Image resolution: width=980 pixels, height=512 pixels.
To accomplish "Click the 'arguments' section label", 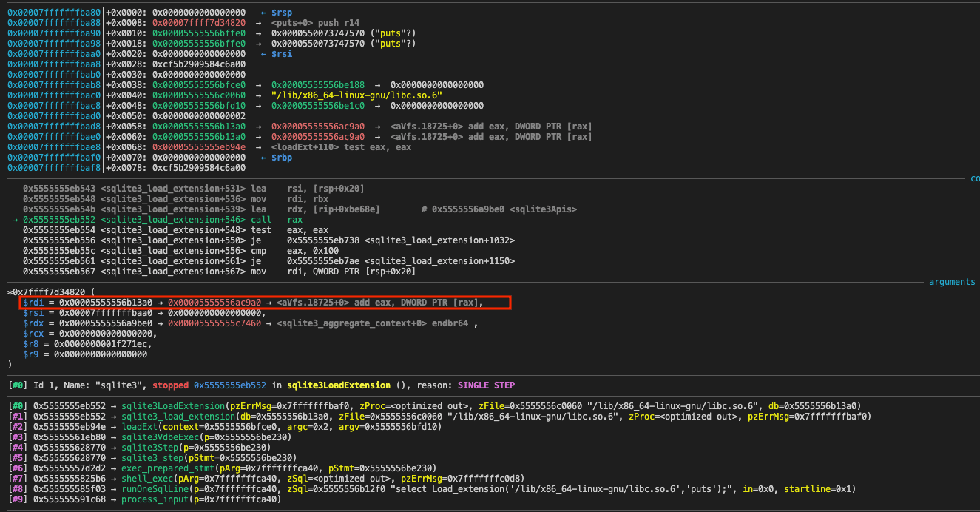I will coord(952,282).
